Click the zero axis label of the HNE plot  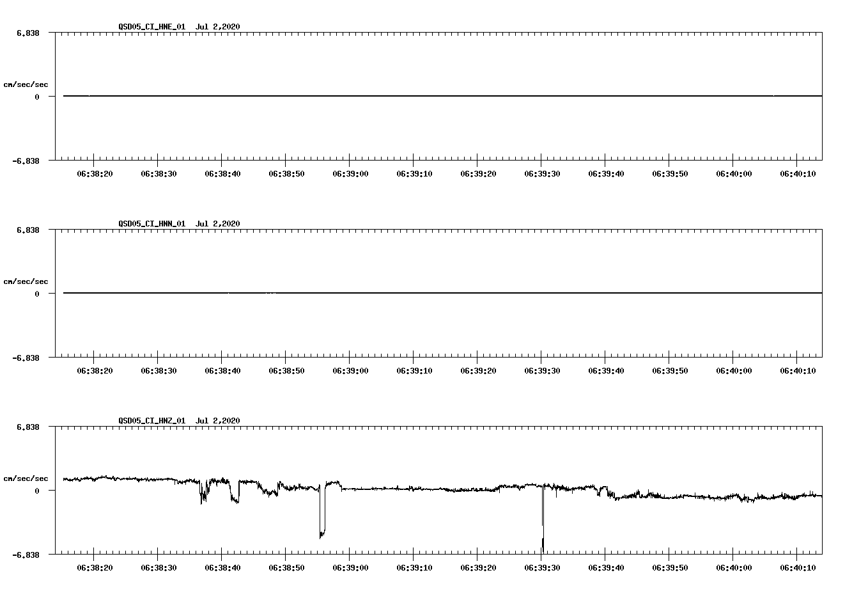pos(37,97)
